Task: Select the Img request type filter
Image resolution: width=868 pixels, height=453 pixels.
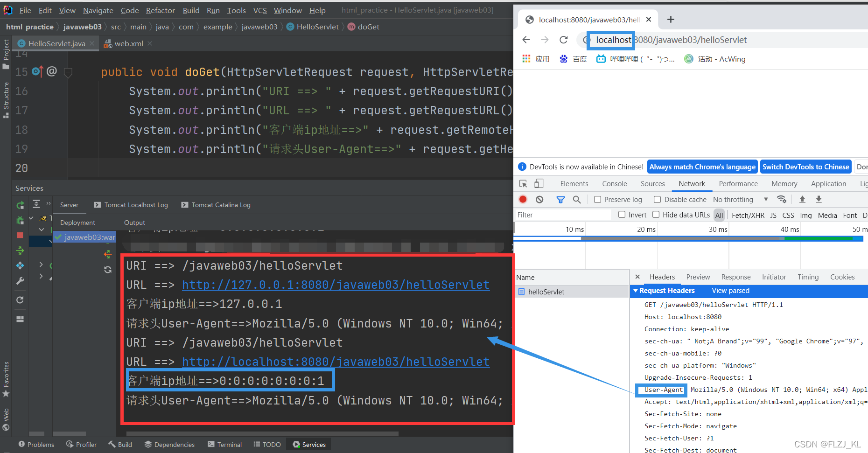Action: pyautogui.click(x=806, y=215)
